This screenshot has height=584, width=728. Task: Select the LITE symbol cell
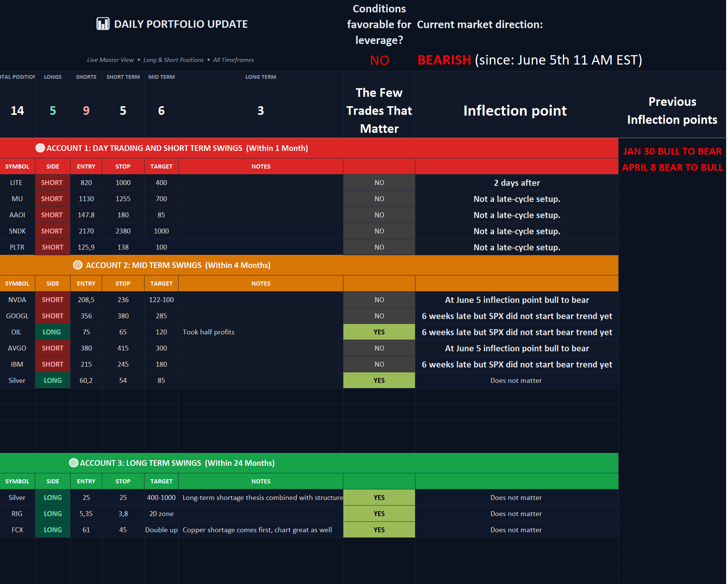[x=17, y=182]
